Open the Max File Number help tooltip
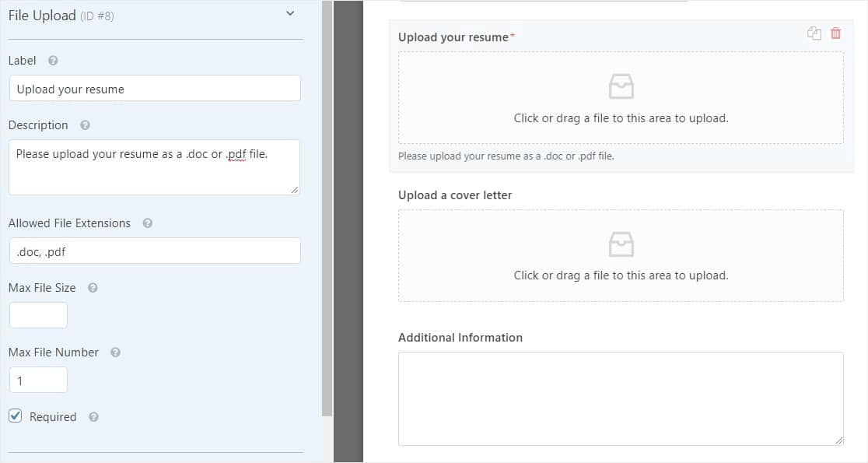Image resolution: width=868 pixels, height=463 pixels. tap(114, 352)
